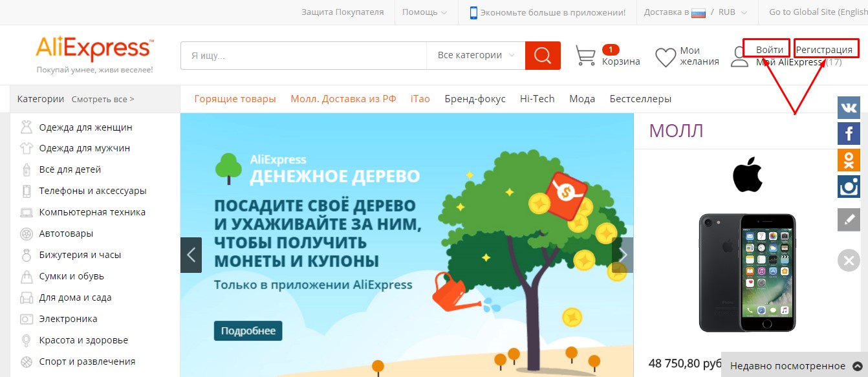The width and height of the screenshot is (868, 377).
Task: Click the Я ищу search input field
Action: click(303, 56)
